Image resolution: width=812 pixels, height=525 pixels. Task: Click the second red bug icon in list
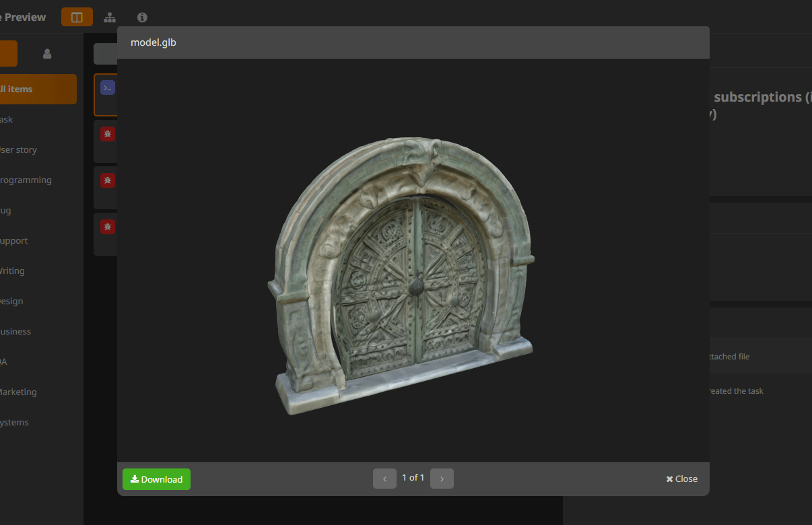click(x=108, y=180)
